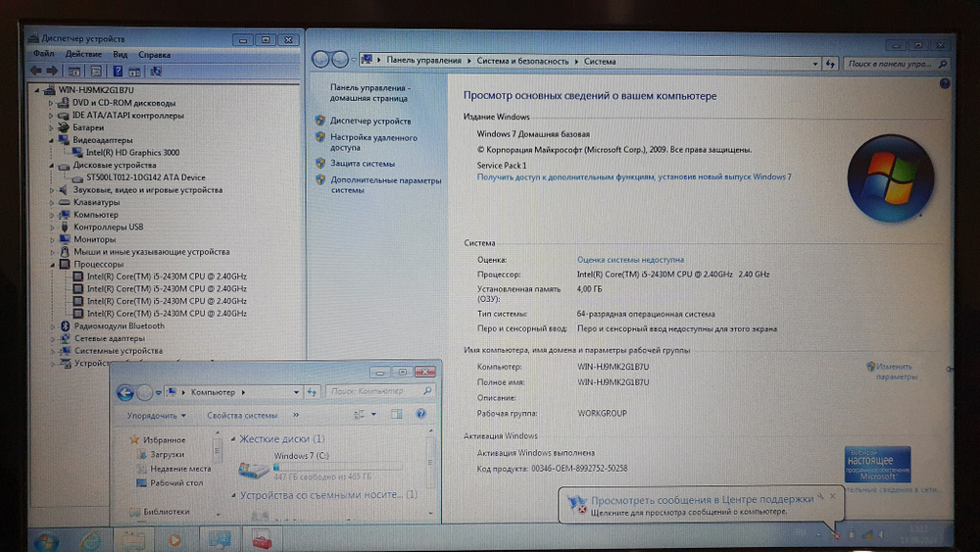Click Система и безопасность in the breadcrumb
980x552 pixels.
522,61
